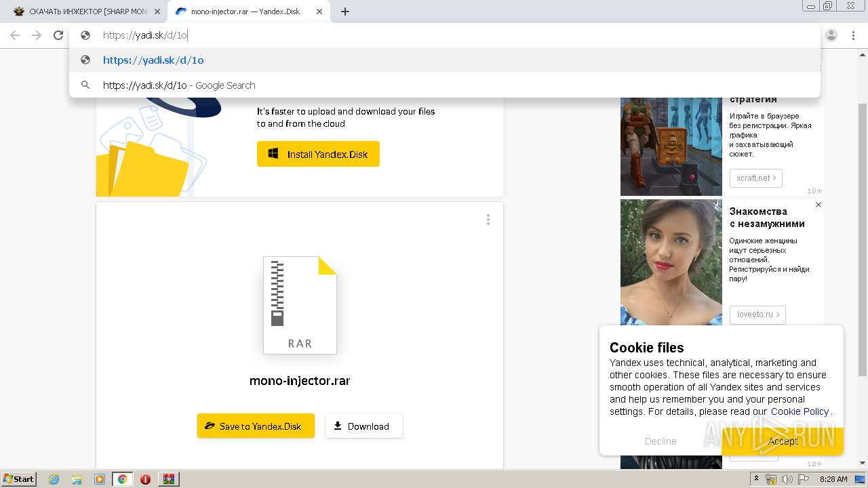The height and width of the screenshot is (488, 868).
Task: Show hidden system tray icons
Action: 757,479
